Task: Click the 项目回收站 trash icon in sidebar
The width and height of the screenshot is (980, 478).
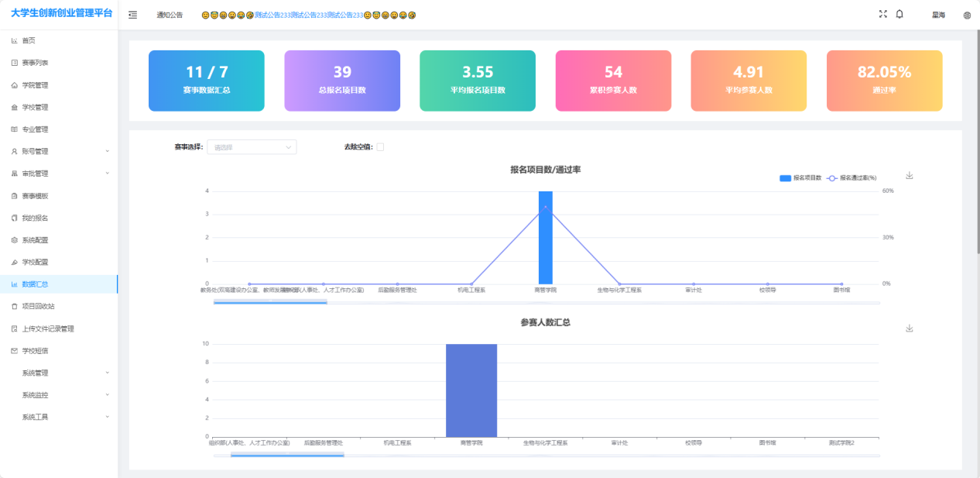Action: pyautogui.click(x=15, y=306)
